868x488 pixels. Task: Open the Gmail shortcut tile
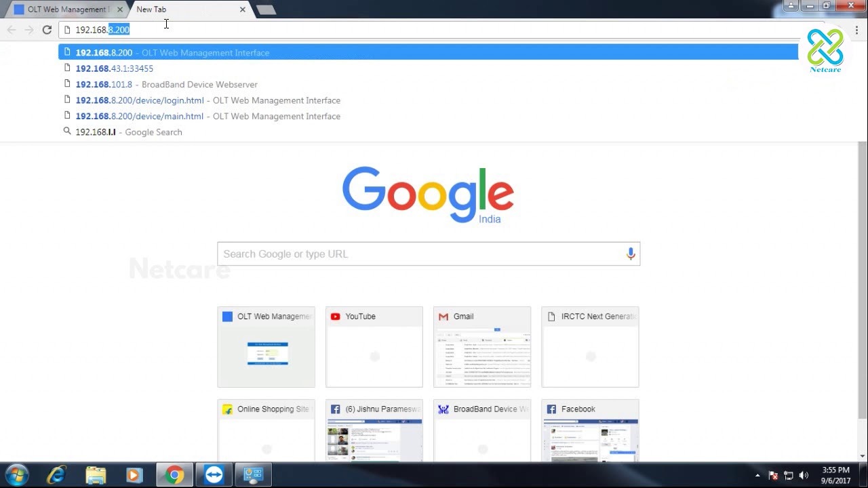[481, 347]
